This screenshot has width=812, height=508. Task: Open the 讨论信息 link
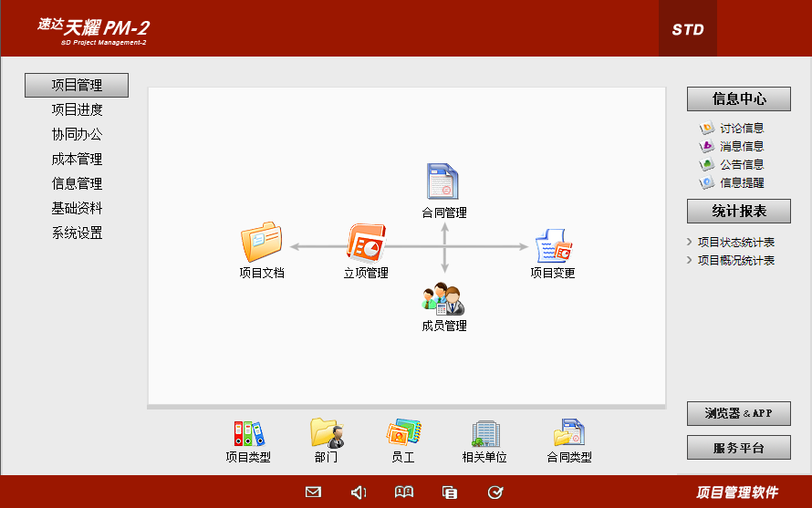tap(741, 129)
